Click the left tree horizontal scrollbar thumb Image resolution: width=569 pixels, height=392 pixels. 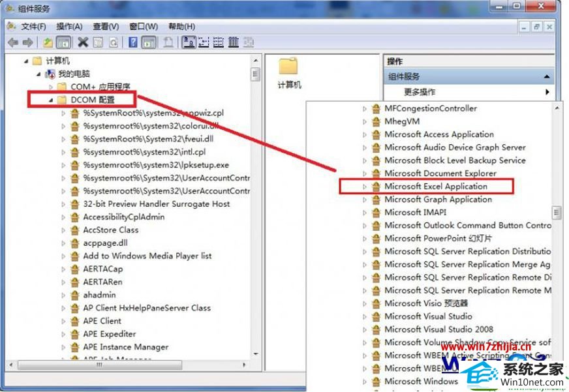click(99, 365)
